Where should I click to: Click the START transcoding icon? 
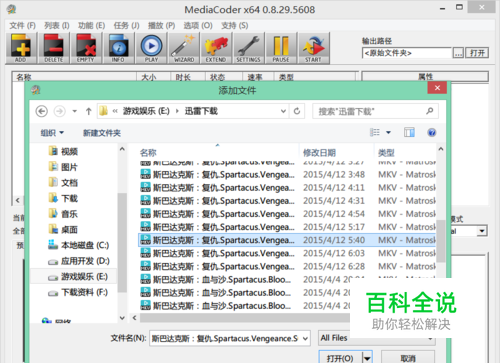[x=313, y=48]
